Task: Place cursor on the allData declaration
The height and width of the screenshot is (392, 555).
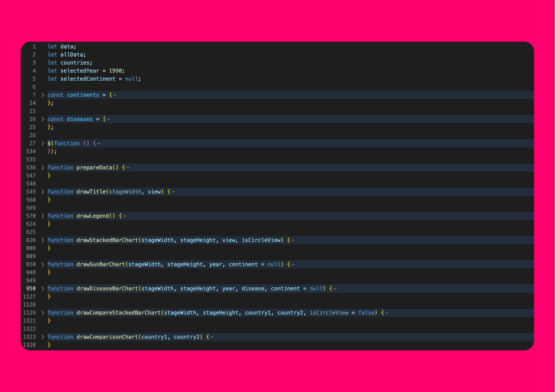Action: [x=72, y=55]
